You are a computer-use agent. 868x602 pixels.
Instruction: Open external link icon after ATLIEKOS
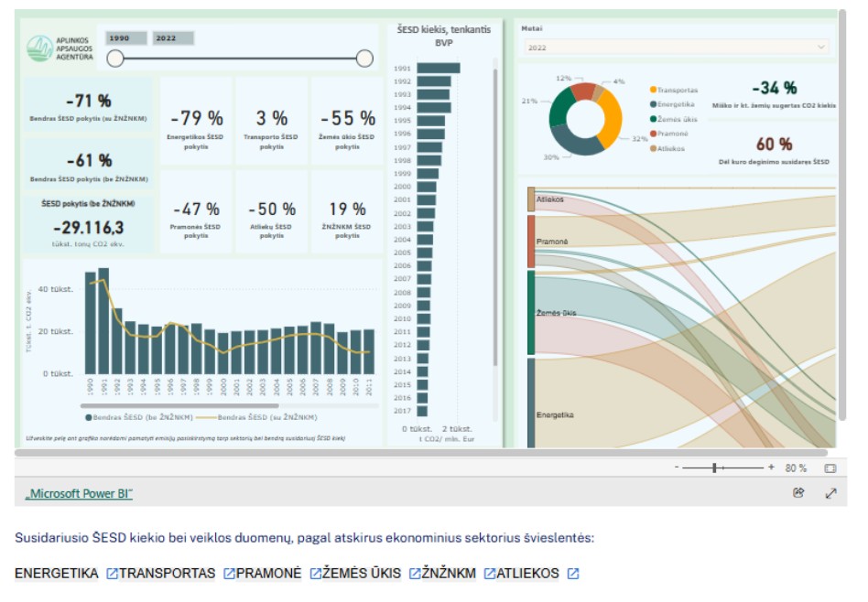pos(573,574)
